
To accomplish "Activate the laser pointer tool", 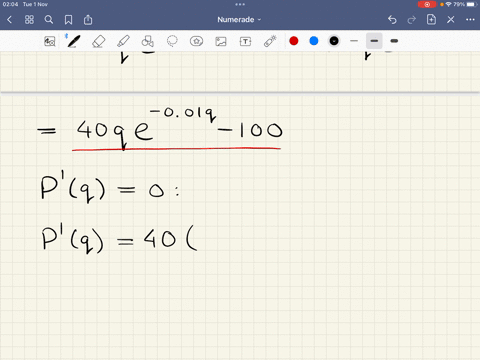I will point(270,41).
